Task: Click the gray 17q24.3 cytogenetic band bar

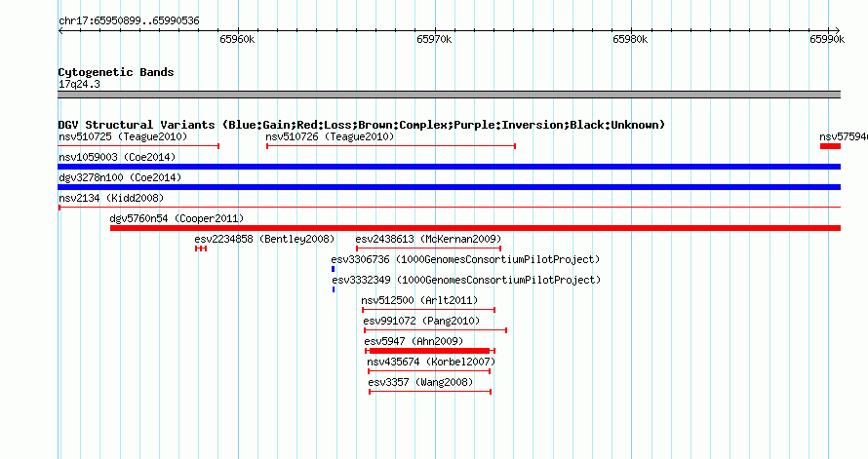Action: [x=449, y=95]
